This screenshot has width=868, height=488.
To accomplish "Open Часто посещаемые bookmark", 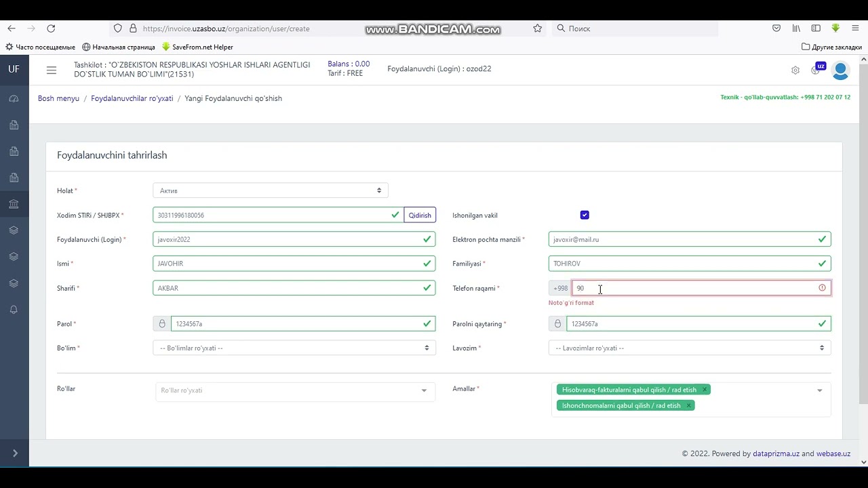I will tap(40, 47).
